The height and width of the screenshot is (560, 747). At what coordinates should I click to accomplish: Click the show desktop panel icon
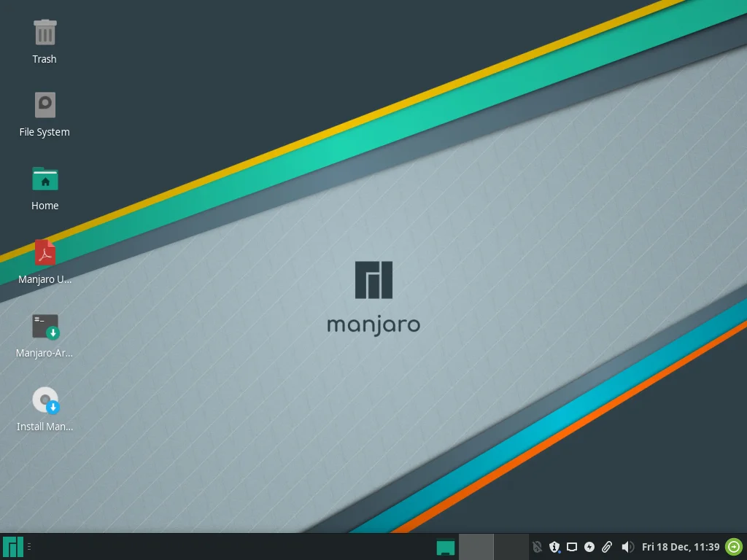pos(446,547)
